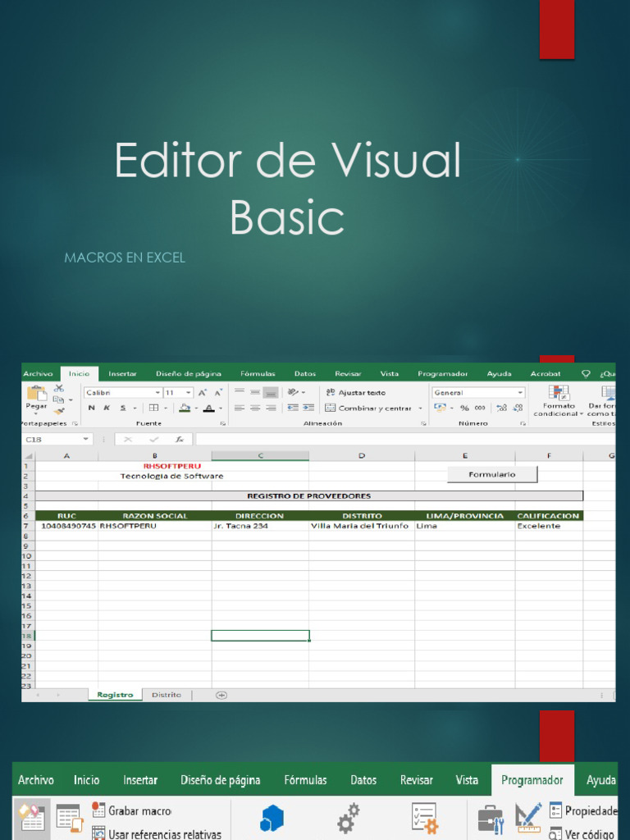Click the formula bar confirm checkmark
This screenshot has height=840, width=630.
[x=153, y=440]
